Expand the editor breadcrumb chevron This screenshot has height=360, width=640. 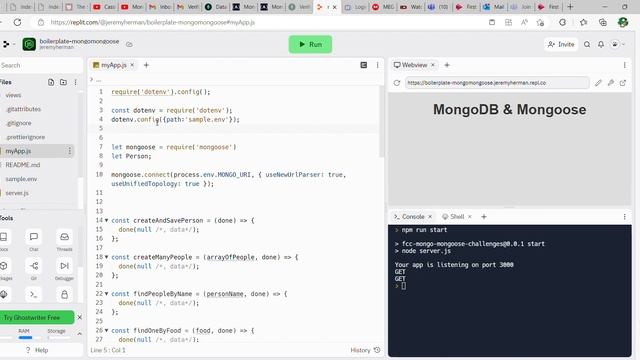pos(91,79)
